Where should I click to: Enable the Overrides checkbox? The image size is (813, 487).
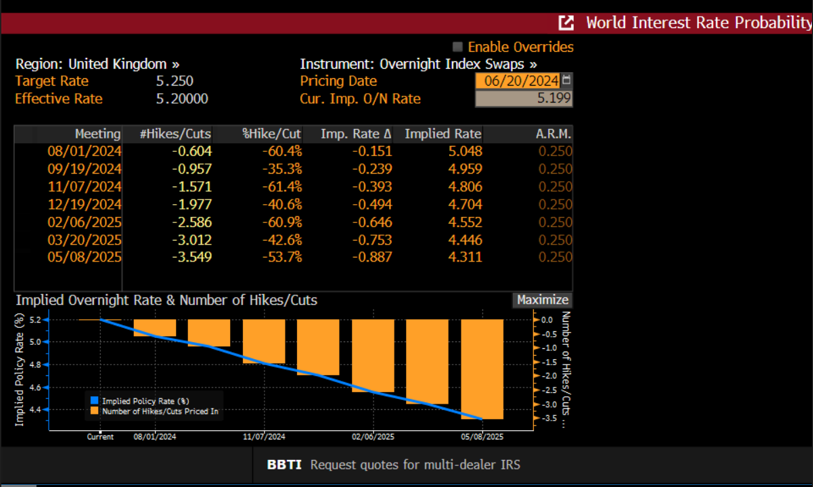tap(458, 47)
